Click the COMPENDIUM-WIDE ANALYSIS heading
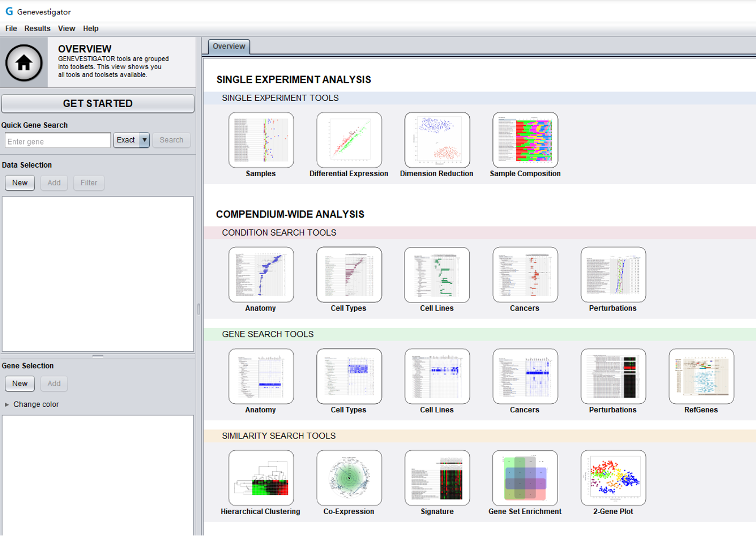Image resolution: width=756 pixels, height=536 pixels. (290, 214)
